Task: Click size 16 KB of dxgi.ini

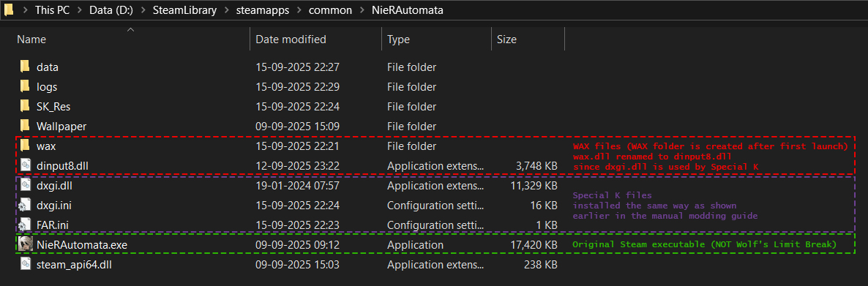Action: [x=543, y=206]
